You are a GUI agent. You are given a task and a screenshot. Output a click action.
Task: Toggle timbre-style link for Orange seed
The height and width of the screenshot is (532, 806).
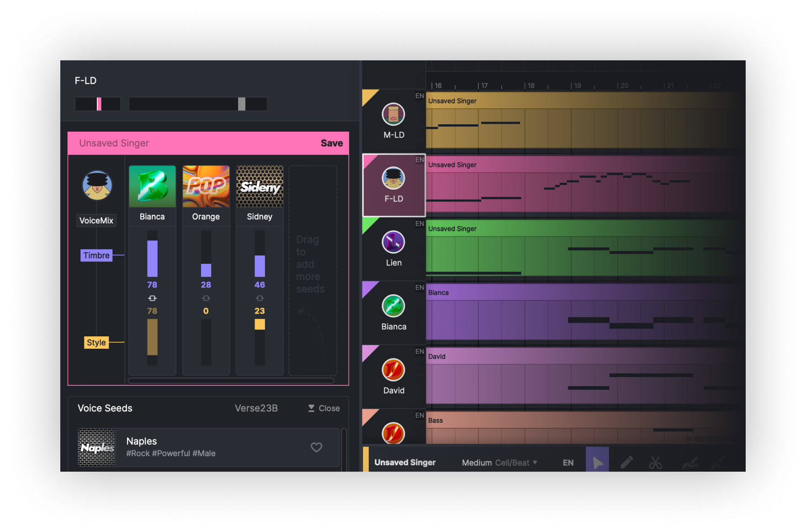pos(206,298)
